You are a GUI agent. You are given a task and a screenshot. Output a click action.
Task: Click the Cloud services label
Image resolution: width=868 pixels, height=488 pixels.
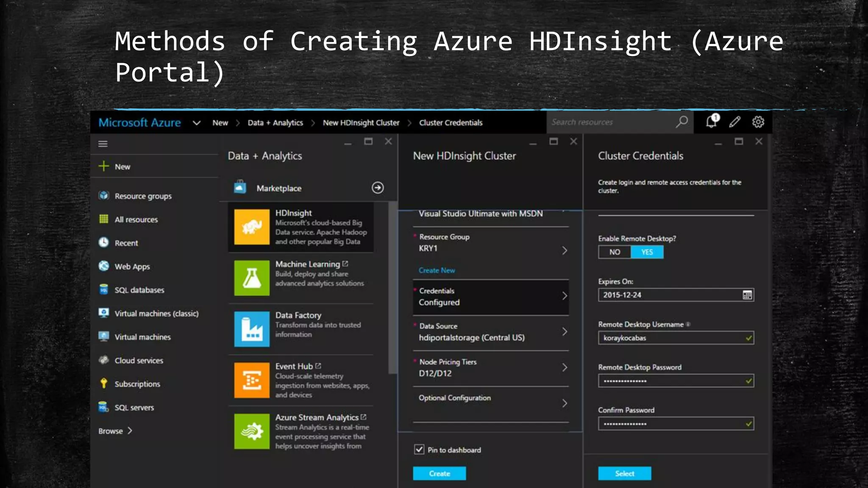click(x=139, y=360)
